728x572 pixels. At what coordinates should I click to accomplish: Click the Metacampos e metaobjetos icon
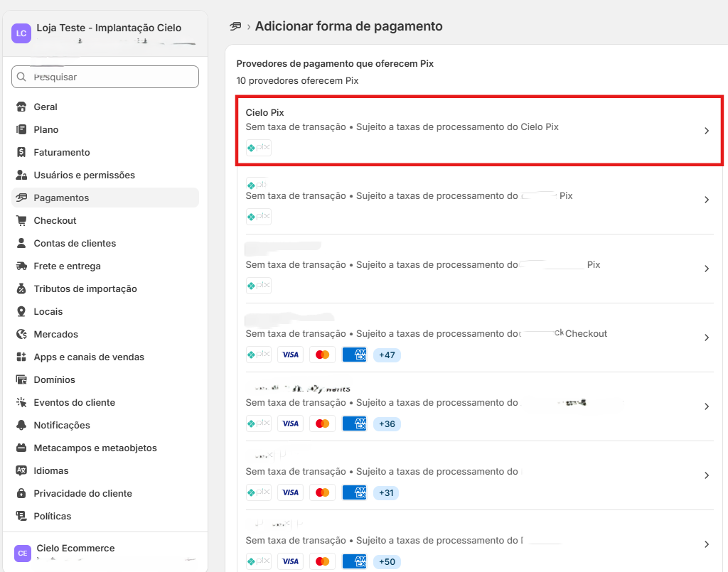pos(21,448)
